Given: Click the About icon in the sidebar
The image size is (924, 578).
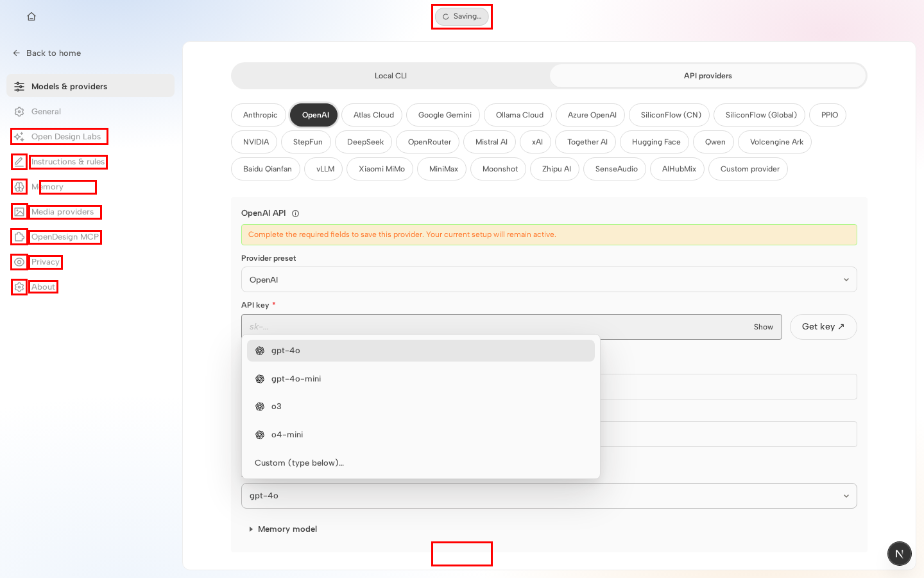Looking at the screenshot, I should point(19,287).
